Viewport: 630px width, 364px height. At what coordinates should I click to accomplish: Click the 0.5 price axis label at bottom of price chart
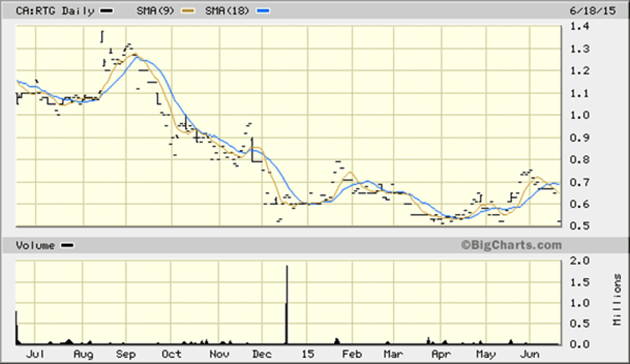point(580,226)
